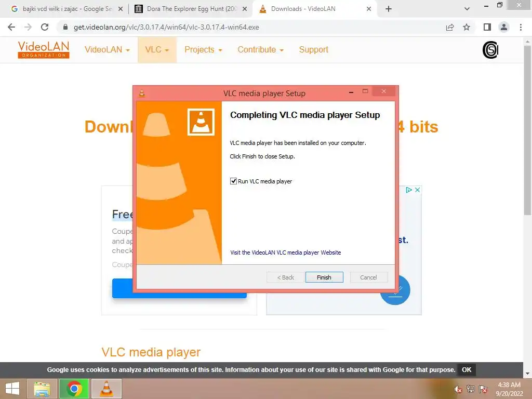
Task: Dismiss the cookie notice with OK
Action: pos(467,370)
